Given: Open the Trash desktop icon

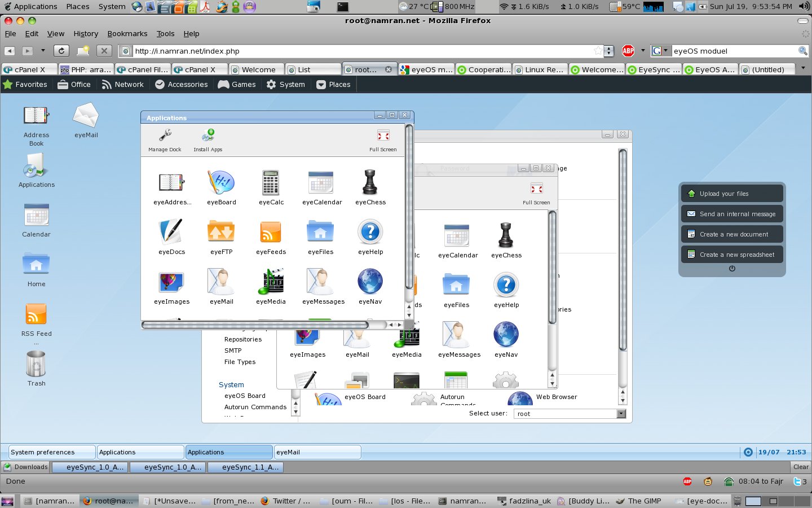Looking at the screenshot, I should [x=36, y=365].
